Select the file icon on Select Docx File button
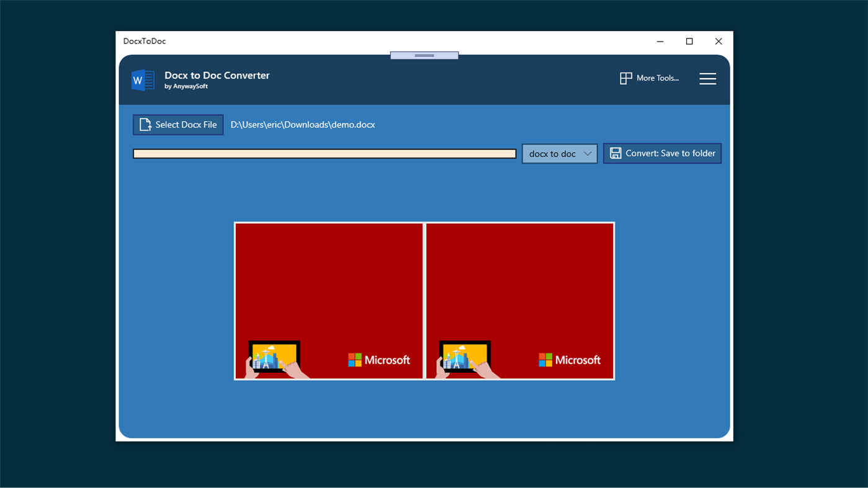Image resolution: width=868 pixels, height=488 pixels. click(x=145, y=124)
